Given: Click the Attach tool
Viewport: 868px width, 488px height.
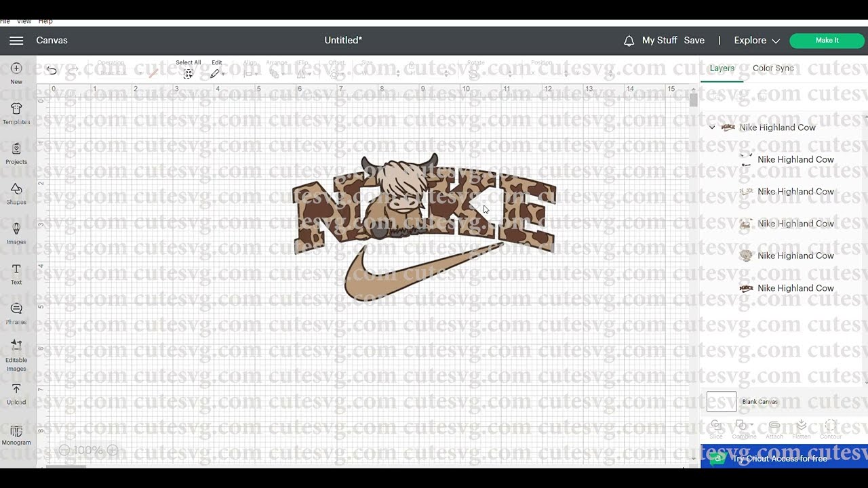Looking at the screenshot, I should coord(774,429).
